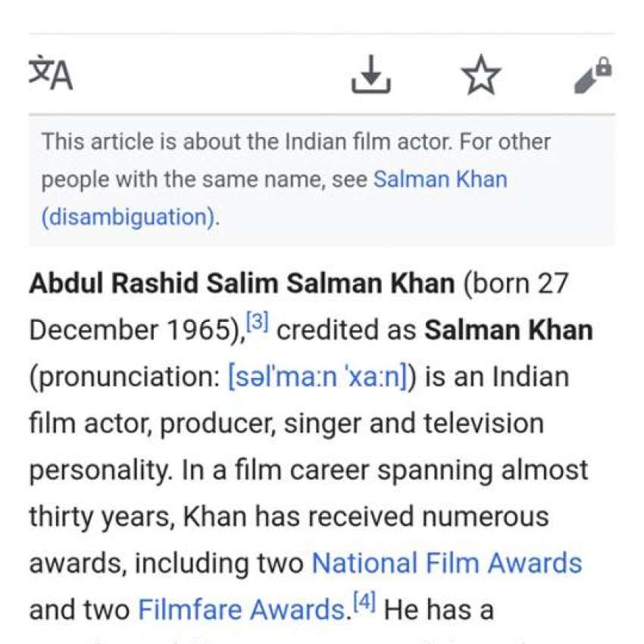Follow the Filmfare Awards link
Image resolution: width=644 pixels, height=644 pixels.
242,609
